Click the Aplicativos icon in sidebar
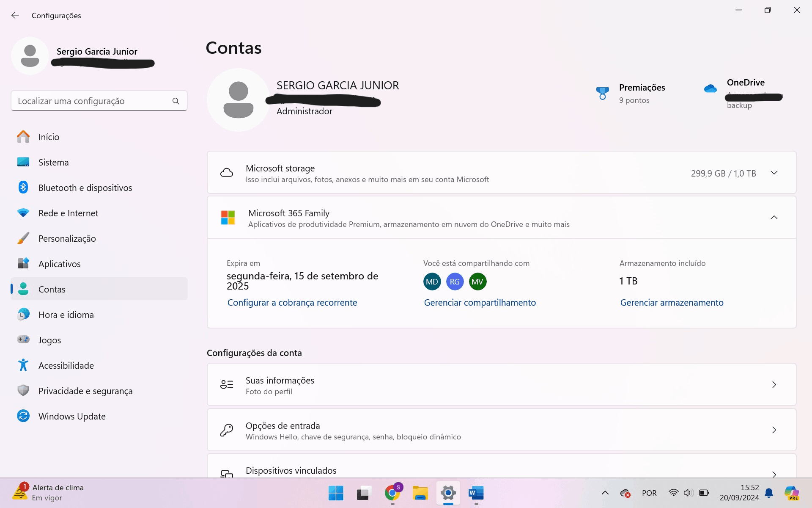Screen dimensions: 812x508 [23, 263]
